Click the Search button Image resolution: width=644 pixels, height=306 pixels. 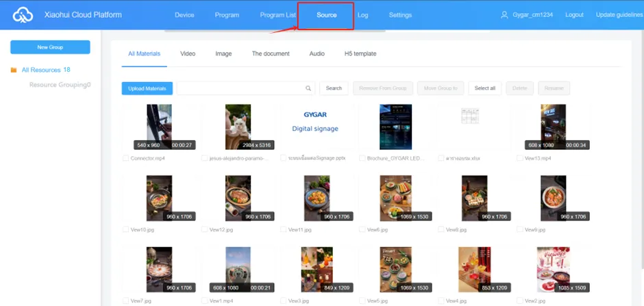334,88
